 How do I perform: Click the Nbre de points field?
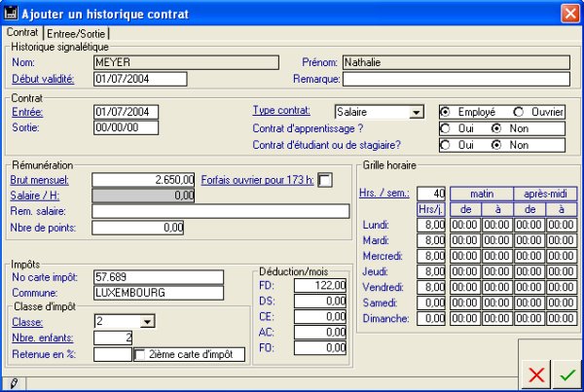tap(138, 228)
